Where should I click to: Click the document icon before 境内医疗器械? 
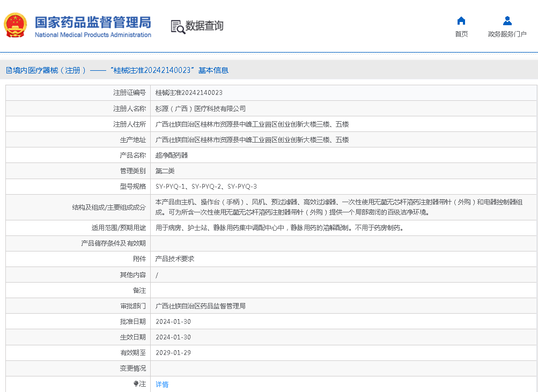pyautogui.click(x=9, y=70)
